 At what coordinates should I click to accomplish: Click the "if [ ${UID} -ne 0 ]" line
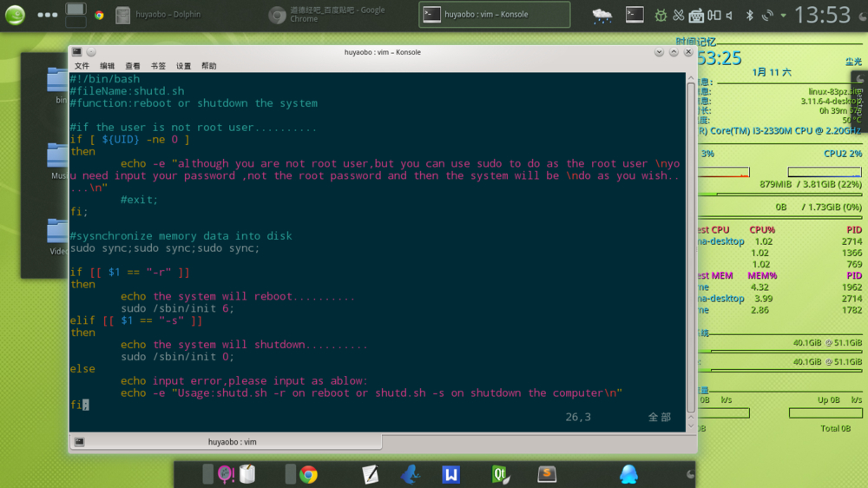130,140
